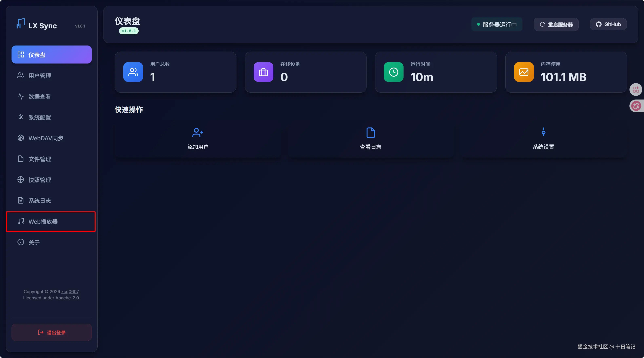Click the users icon beside 用户管理
644x358 pixels.
pyautogui.click(x=20, y=75)
